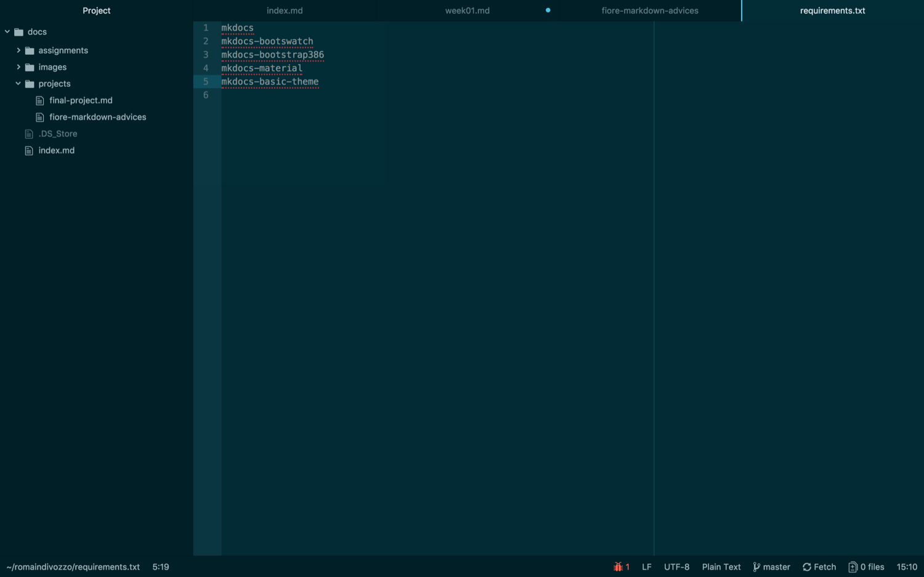
Task: Collapse the docs root folder
Action: click(x=7, y=32)
